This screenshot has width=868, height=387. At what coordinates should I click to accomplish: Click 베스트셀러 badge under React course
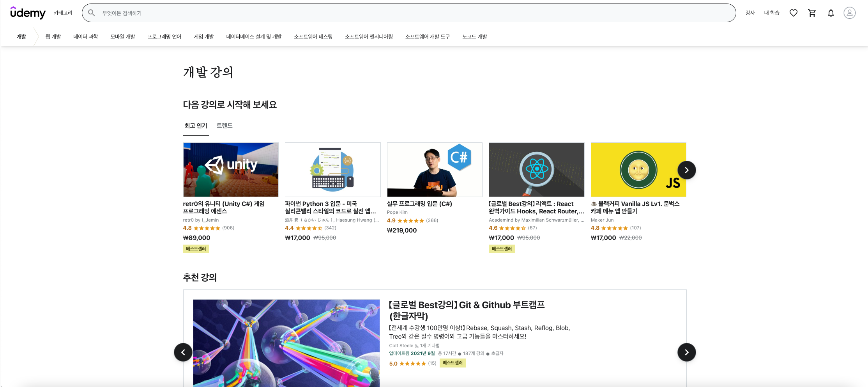pyautogui.click(x=502, y=249)
